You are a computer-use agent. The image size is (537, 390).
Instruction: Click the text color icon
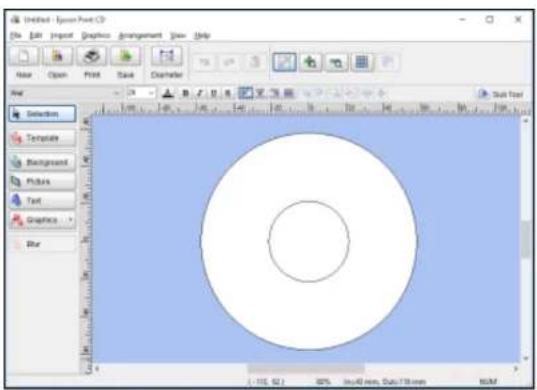tap(168, 93)
